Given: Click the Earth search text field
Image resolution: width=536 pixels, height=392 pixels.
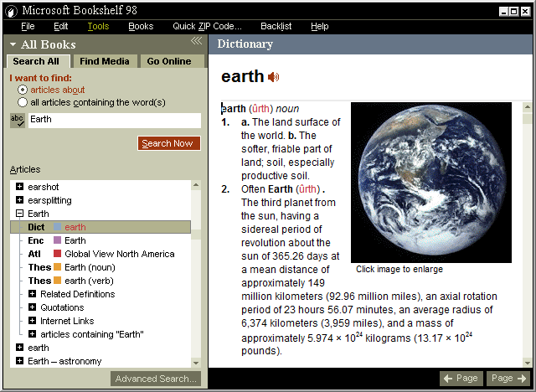Looking at the screenshot, I should coord(115,120).
